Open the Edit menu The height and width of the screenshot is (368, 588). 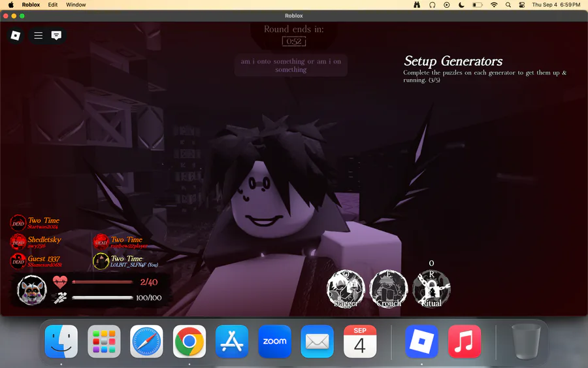pyautogui.click(x=53, y=5)
